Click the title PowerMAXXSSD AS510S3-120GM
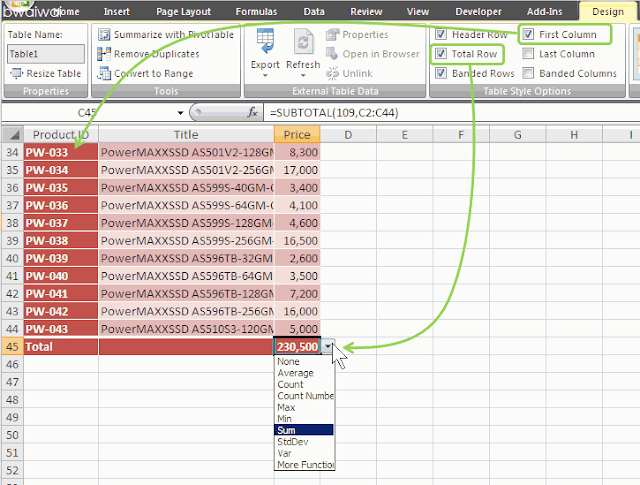640x485 pixels. coord(186,329)
